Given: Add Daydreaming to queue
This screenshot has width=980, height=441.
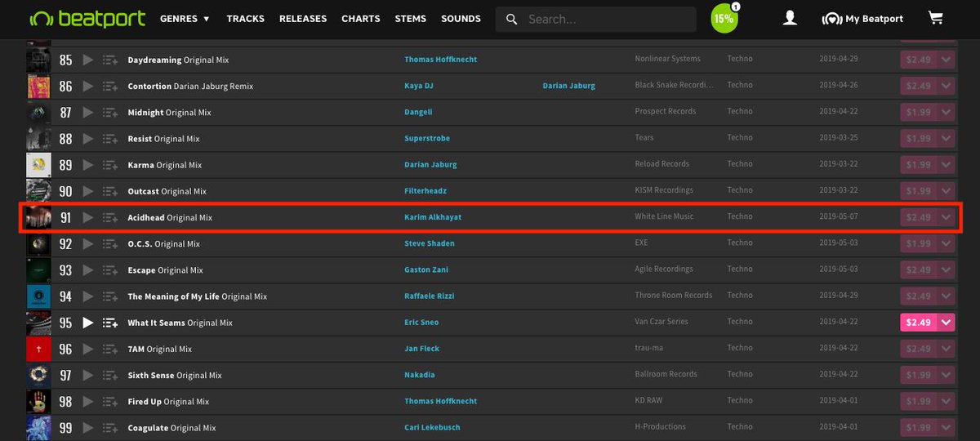Looking at the screenshot, I should [x=110, y=60].
